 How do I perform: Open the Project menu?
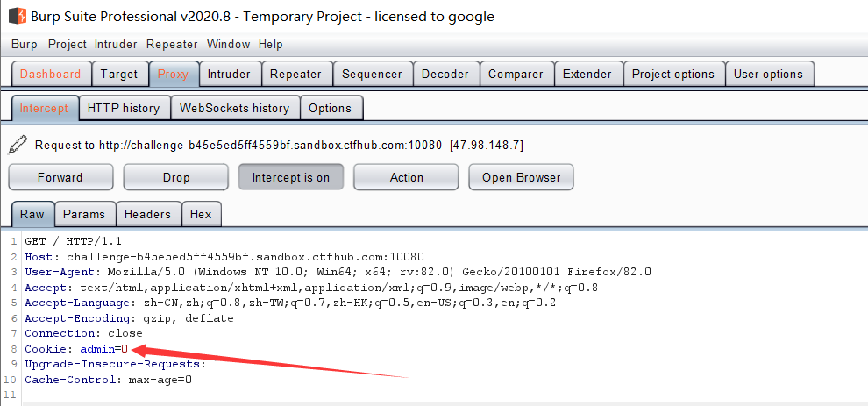tap(68, 44)
